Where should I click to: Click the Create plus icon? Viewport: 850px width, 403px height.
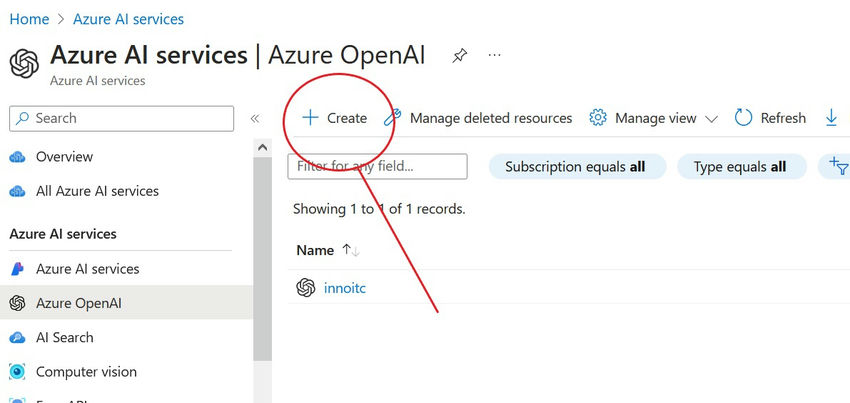[310, 118]
